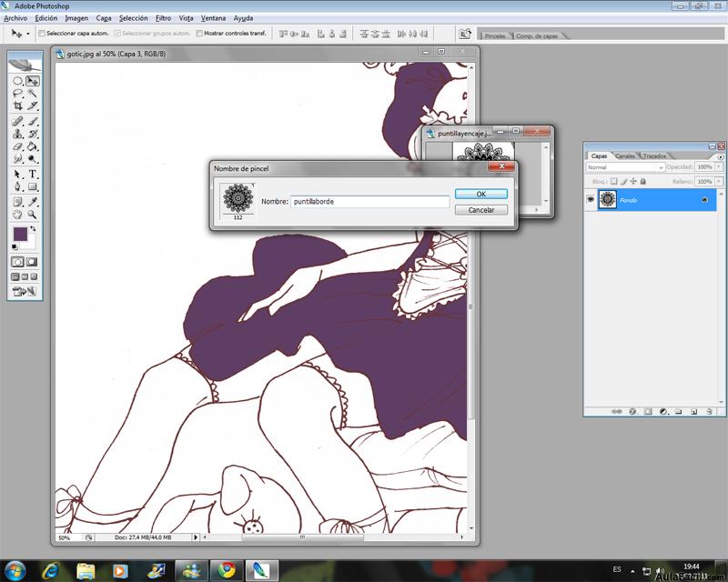Select the Dodge tool
The height and width of the screenshot is (582, 728).
coord(33,159)
